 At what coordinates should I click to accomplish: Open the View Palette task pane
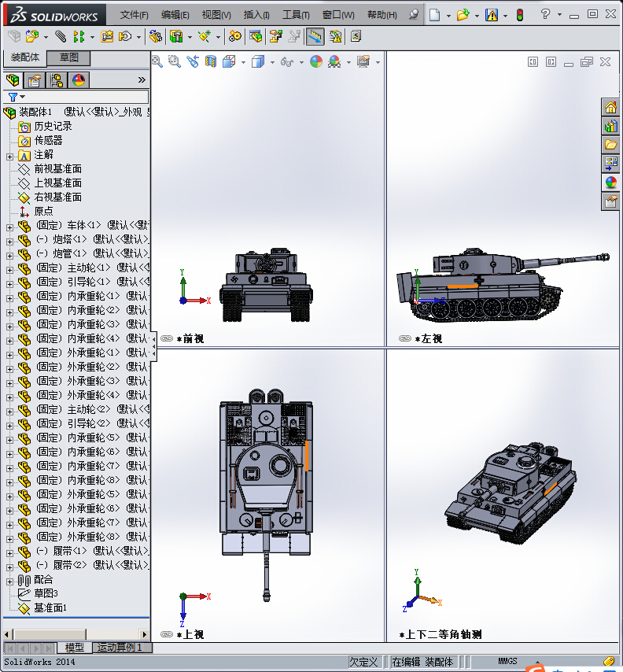tap(610, 164)
